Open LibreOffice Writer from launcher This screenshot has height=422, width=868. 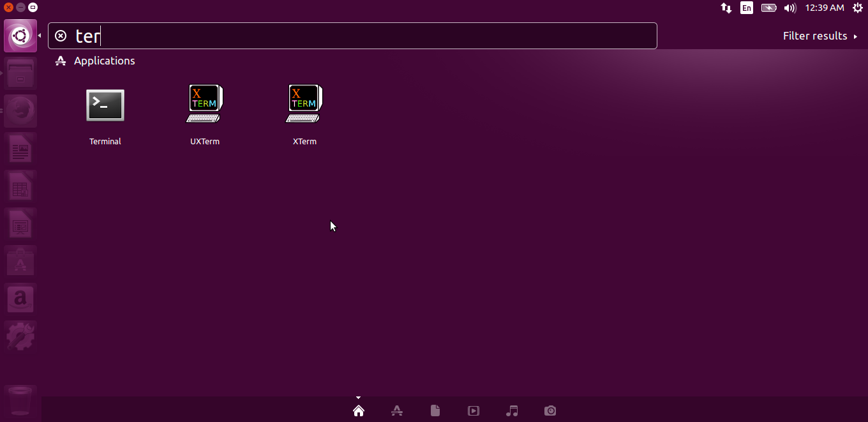coord(20,149)
